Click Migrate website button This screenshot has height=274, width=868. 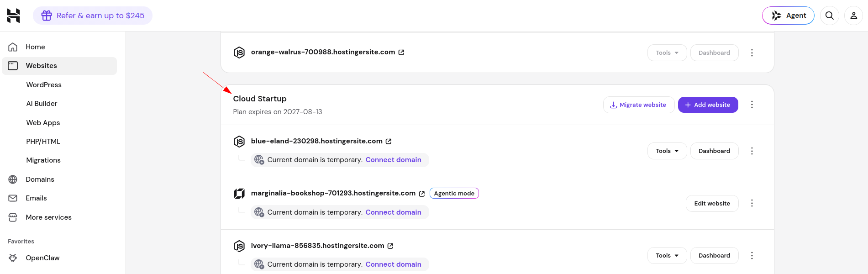tap(639, 105)
